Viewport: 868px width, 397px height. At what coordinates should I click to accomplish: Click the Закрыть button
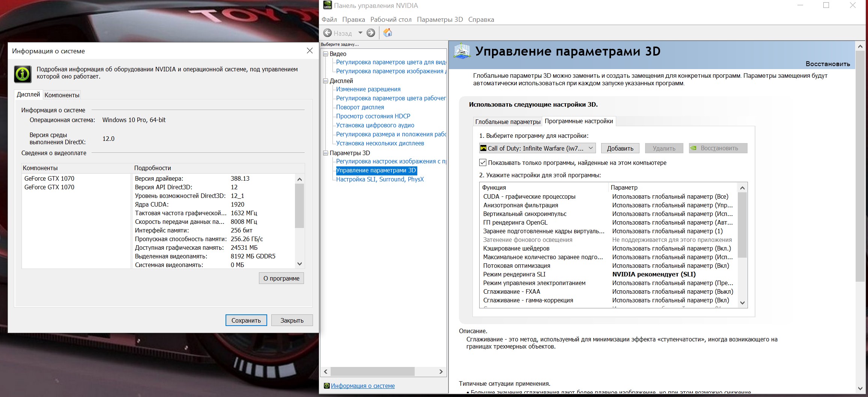click(x=292, y=320)
